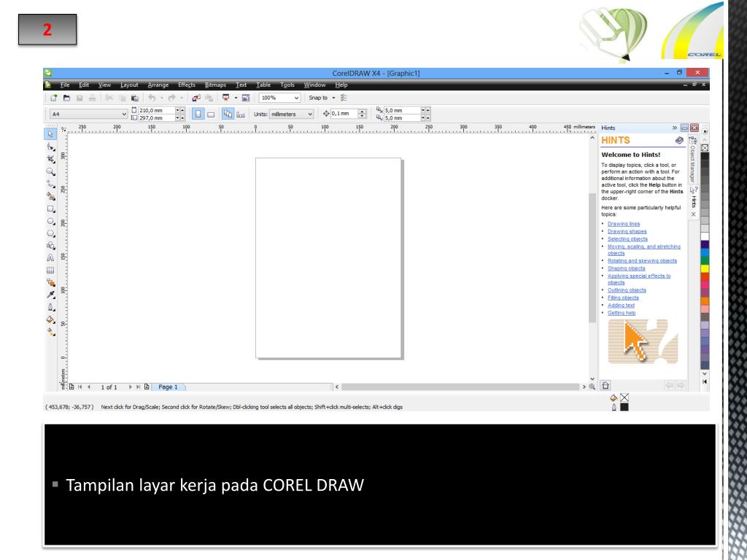Select the Pick tool

point(50,134)
